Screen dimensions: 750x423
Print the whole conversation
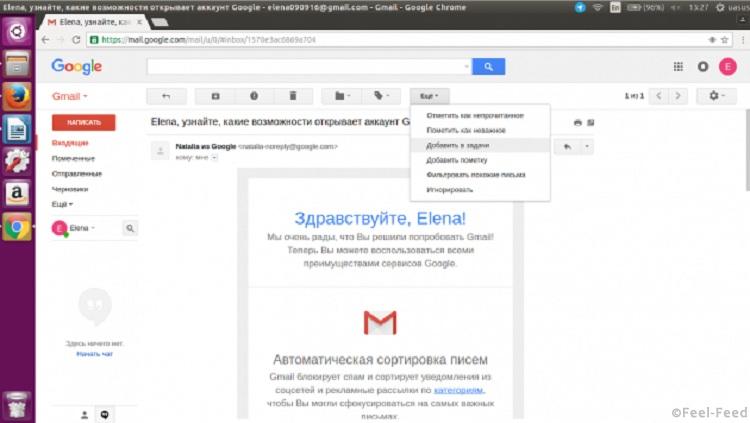578,123
